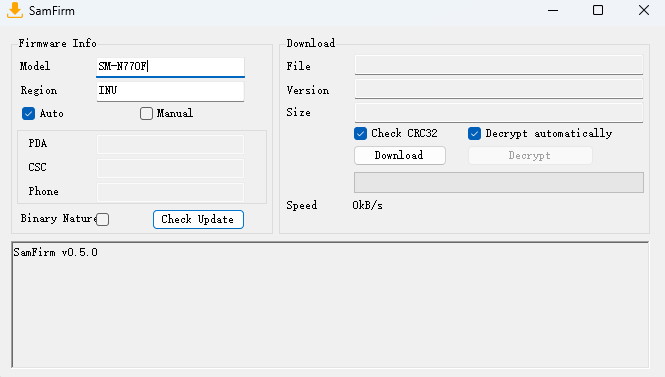The image size is (665, 377).
Task: Maximize the SamFirm window
Action: (598, 10)
